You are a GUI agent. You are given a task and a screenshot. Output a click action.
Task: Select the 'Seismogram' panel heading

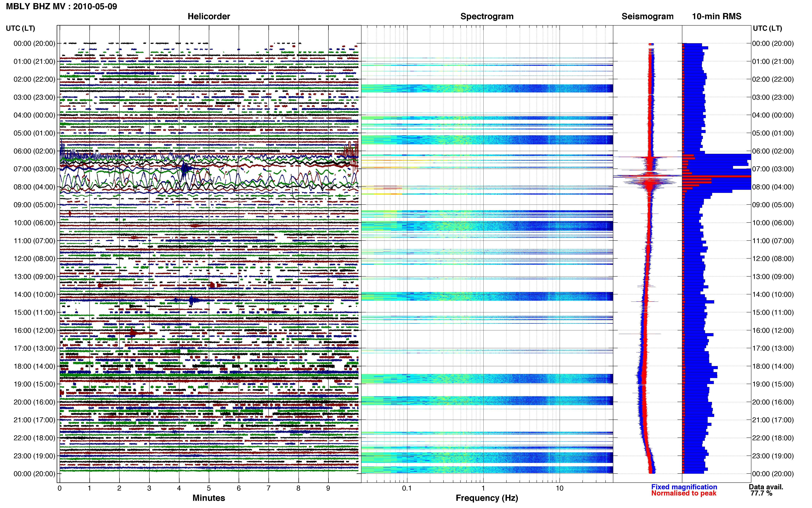pos(648,16)
